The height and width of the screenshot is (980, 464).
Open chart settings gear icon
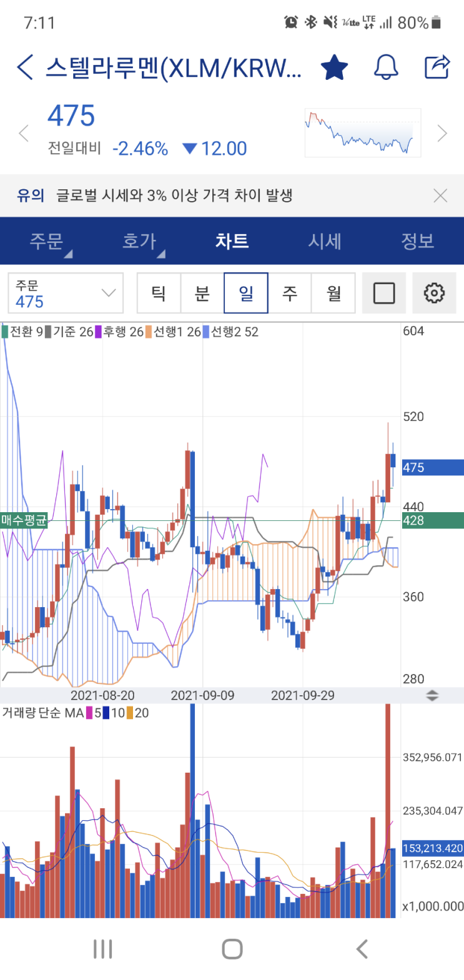tap(434, 293)
